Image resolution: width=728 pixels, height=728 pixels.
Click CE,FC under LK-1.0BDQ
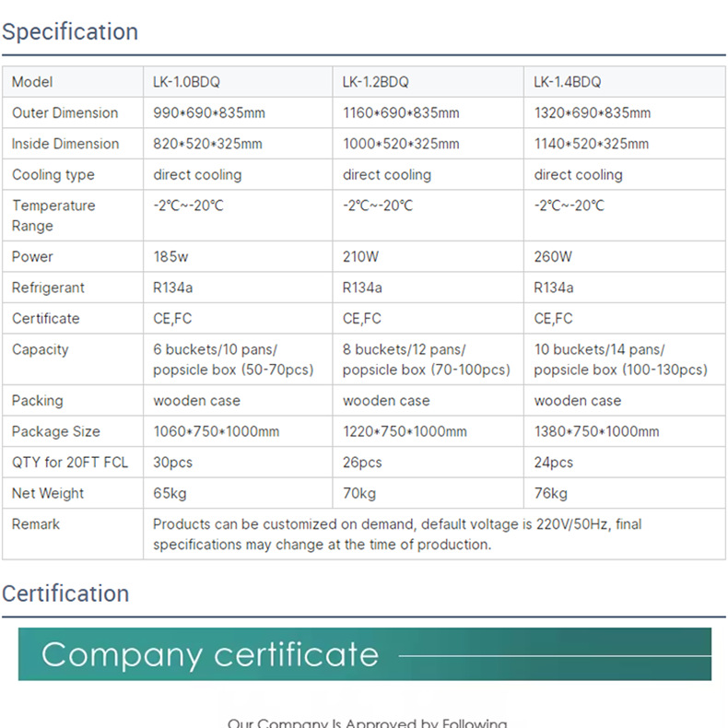click(172, 319)
